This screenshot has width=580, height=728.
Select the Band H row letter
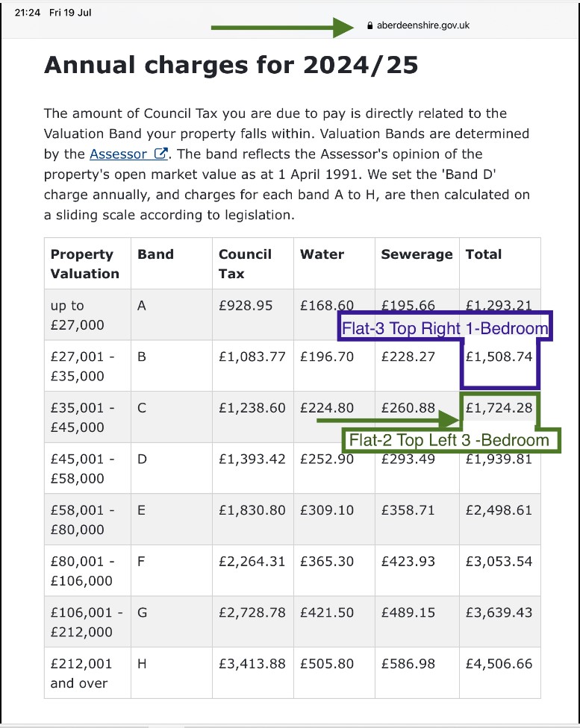click(142, 664)
